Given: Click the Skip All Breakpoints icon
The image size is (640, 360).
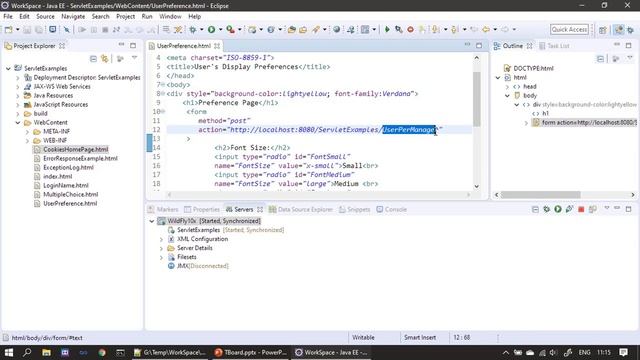Looking at the screenshot, I should [x=67, y=29].
